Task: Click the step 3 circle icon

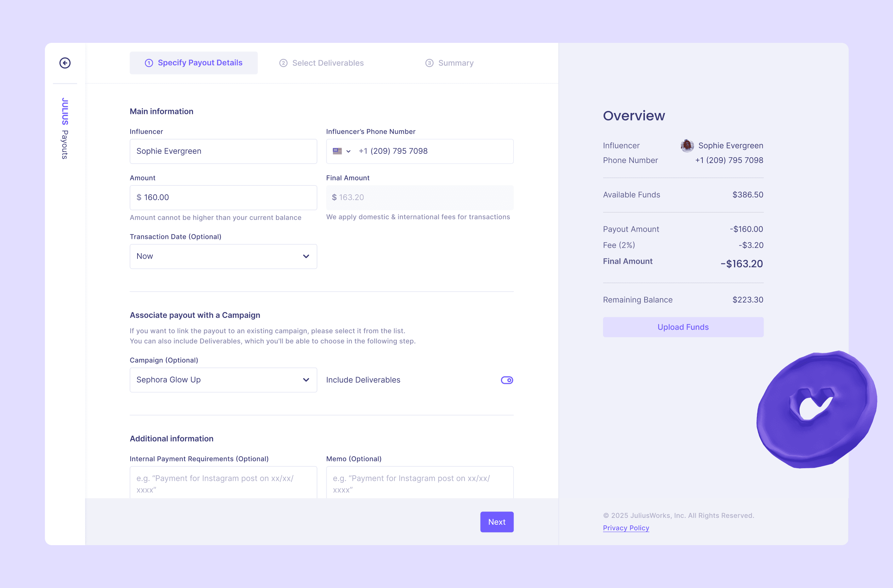Action: [429, 63]
